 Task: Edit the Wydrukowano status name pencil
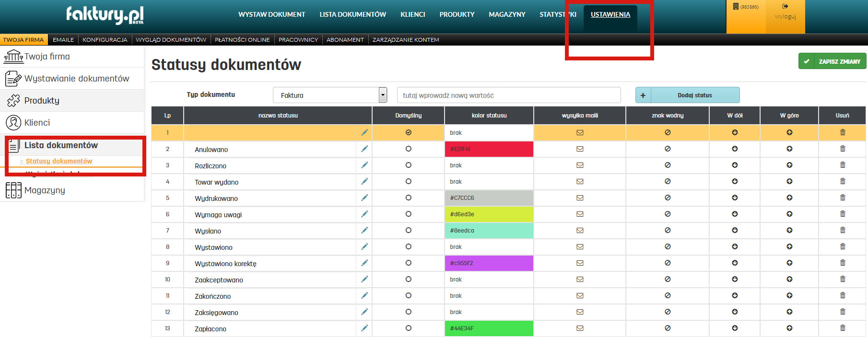coord(364,198)
